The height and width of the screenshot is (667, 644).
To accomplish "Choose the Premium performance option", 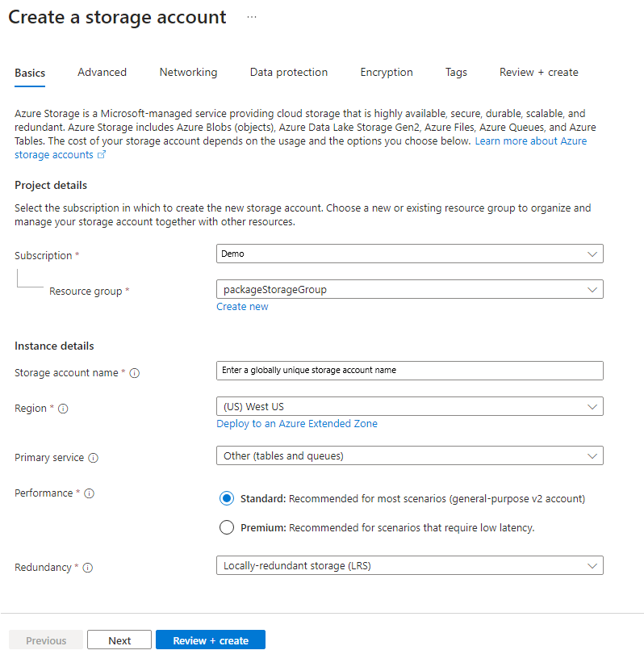I will (227, 526).
